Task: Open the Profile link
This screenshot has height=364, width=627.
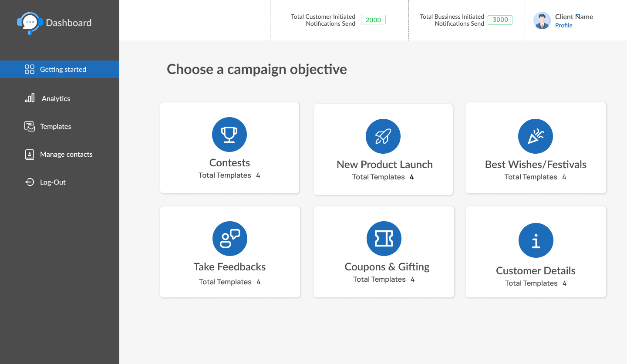Action: pos(563,25)
